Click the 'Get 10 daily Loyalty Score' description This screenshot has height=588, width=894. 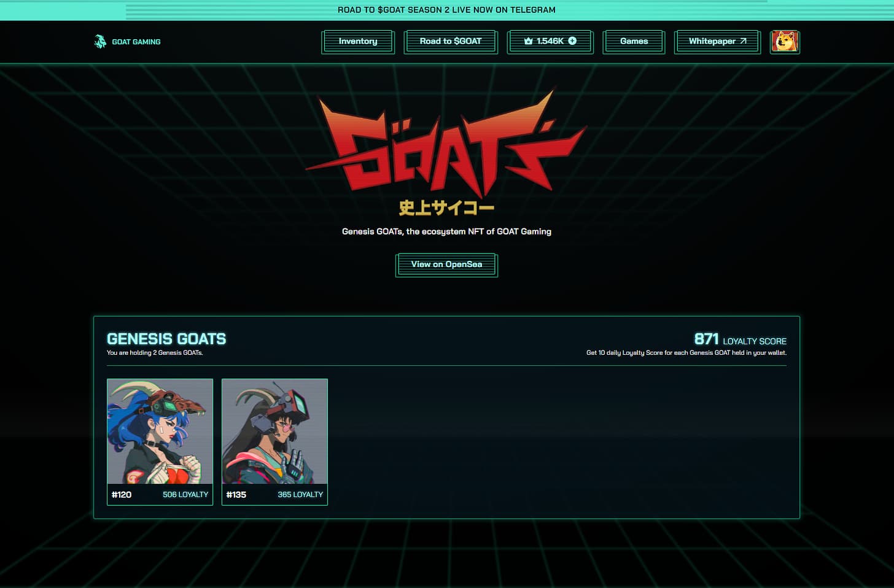tap(686, 353)
